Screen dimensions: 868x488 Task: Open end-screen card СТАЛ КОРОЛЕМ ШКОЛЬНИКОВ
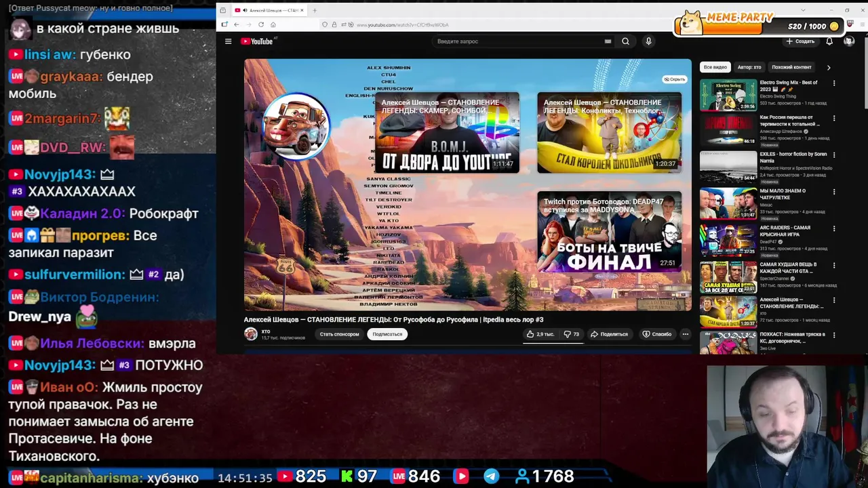[x=609, y=133]
